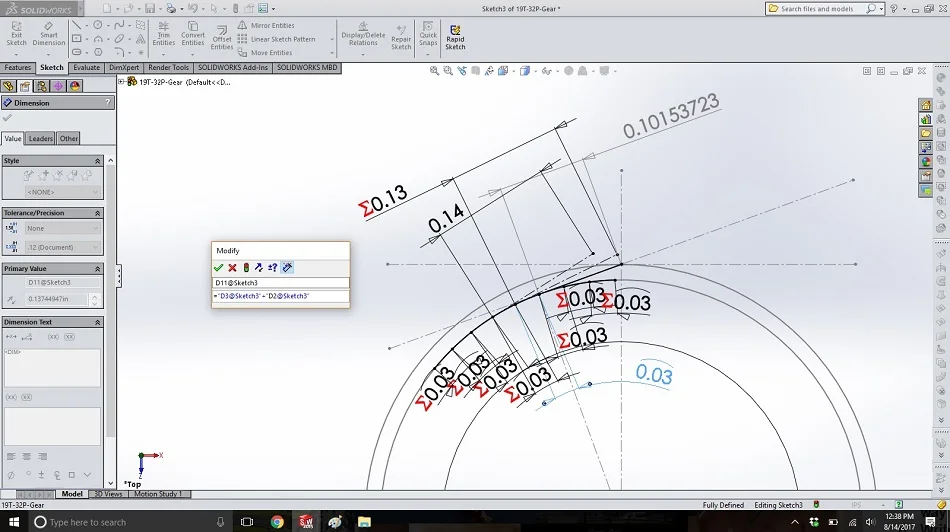Screen dimensions: 950x532
Task: Select the Corner Rectangle tool
Action: (76, 39)
